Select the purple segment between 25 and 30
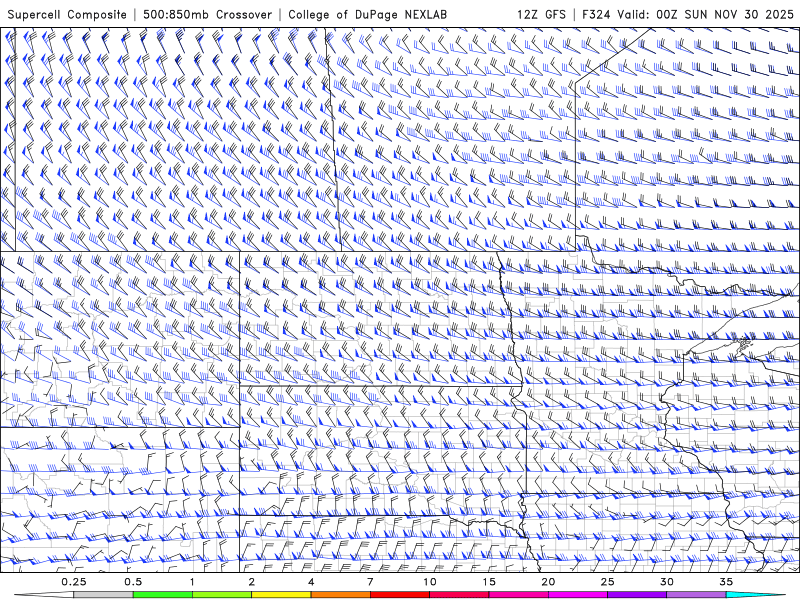Screen dimensions: 800x600 [x=637, y=595]
